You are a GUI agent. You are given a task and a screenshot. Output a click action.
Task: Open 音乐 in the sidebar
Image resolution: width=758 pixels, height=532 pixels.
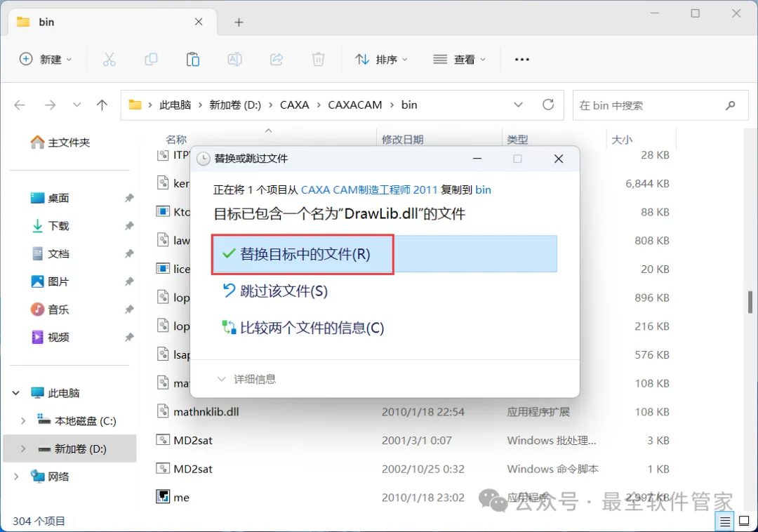pos(50,310)
